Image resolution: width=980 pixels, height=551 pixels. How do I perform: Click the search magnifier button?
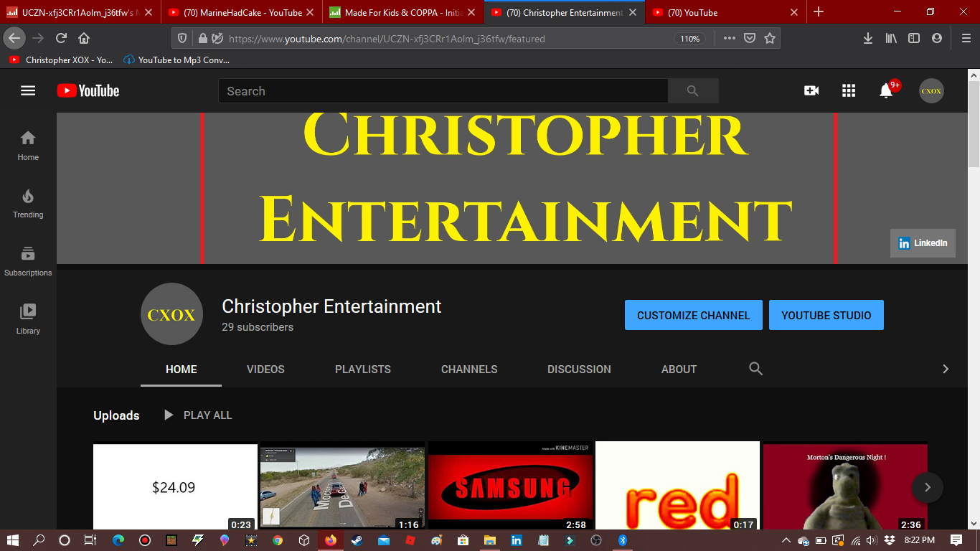click(x=693, y=91)
